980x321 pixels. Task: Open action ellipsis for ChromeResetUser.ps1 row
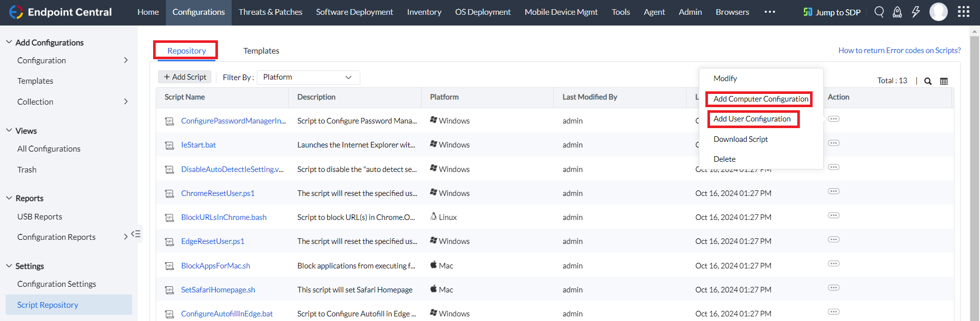pyautogui.click(x=834, y=191)
